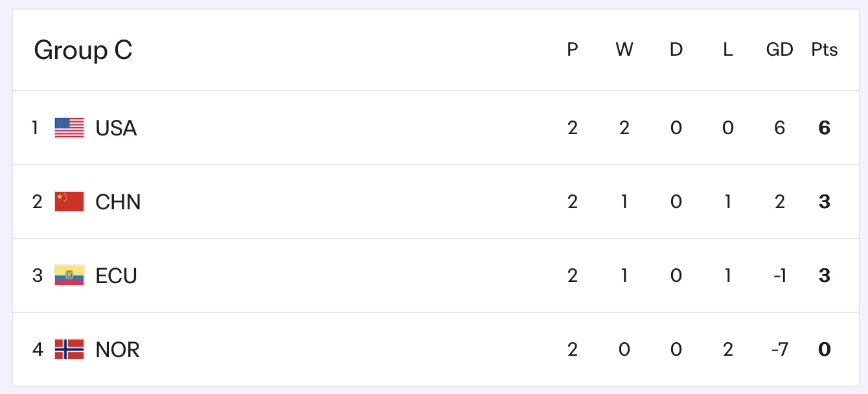868x394 pixels.
Task: Click the rank number 1 for USA
Action: [x=35, y=128]
